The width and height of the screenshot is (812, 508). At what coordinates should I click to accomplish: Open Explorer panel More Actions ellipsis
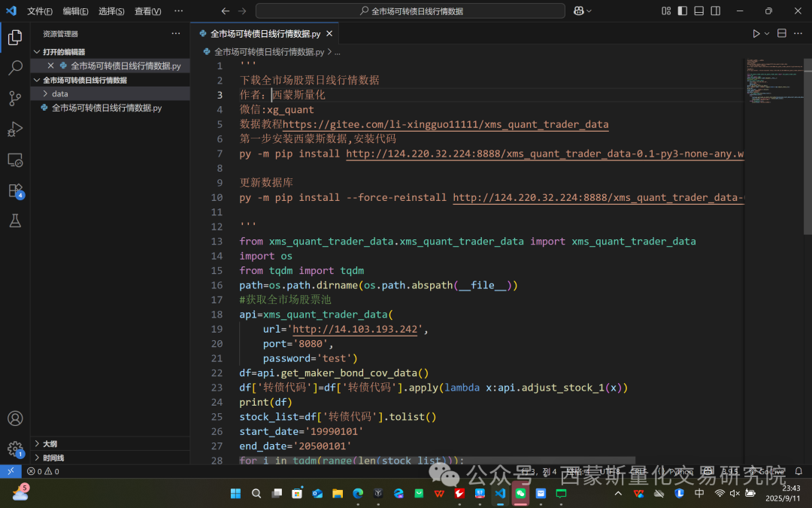(x=176, y=33)
